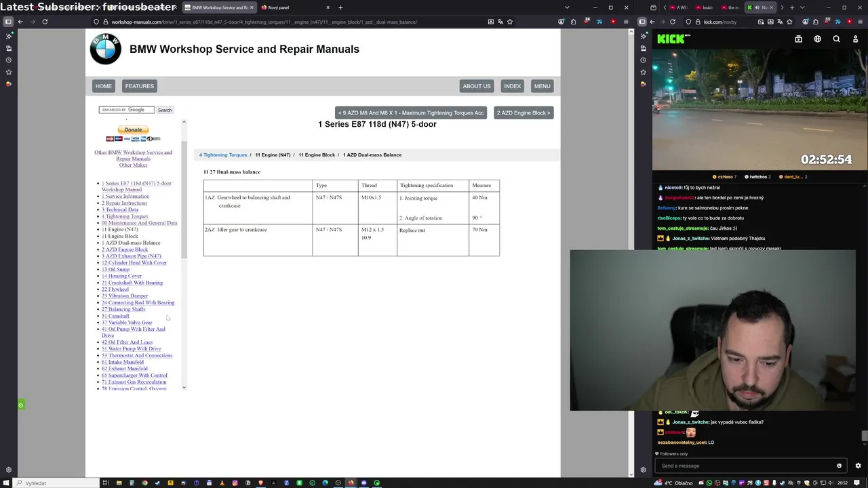868x488 pixels.
Task: Open AI chatbot sparkle in left sidebar
Action: 8,36
